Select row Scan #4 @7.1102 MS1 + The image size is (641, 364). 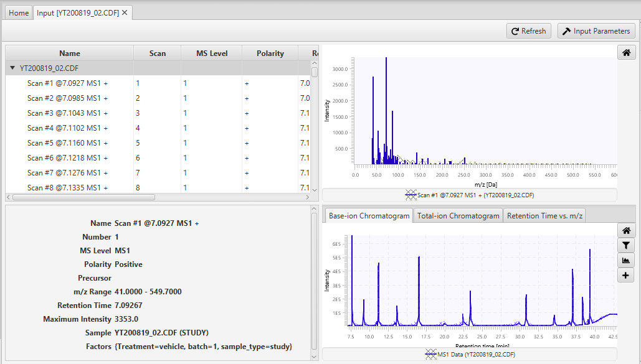[158, 128]
